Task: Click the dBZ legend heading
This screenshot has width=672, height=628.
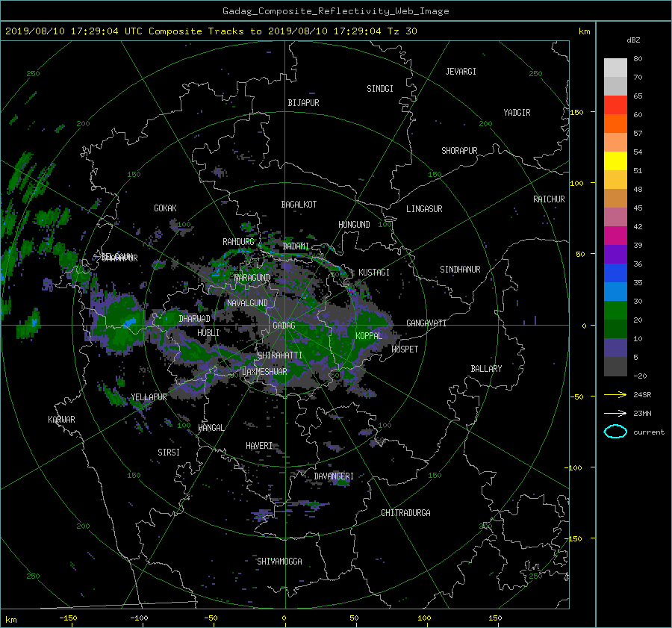Action: (x=633, y=40)
